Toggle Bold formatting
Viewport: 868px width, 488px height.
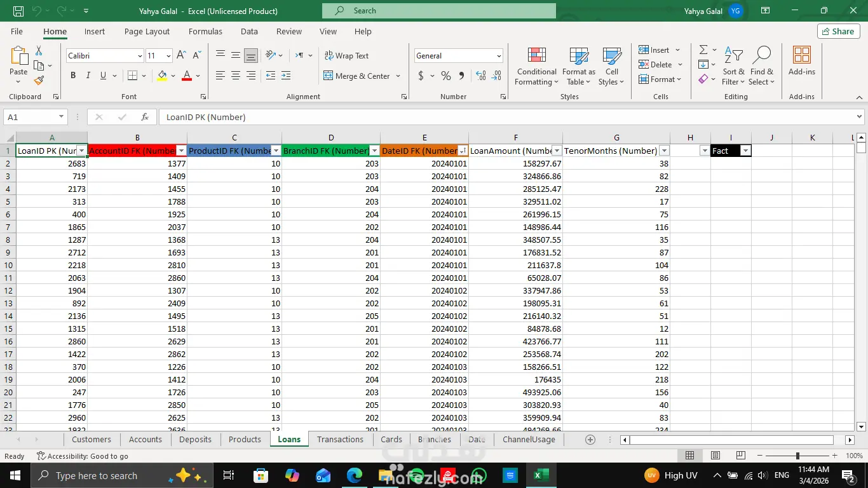73,76
